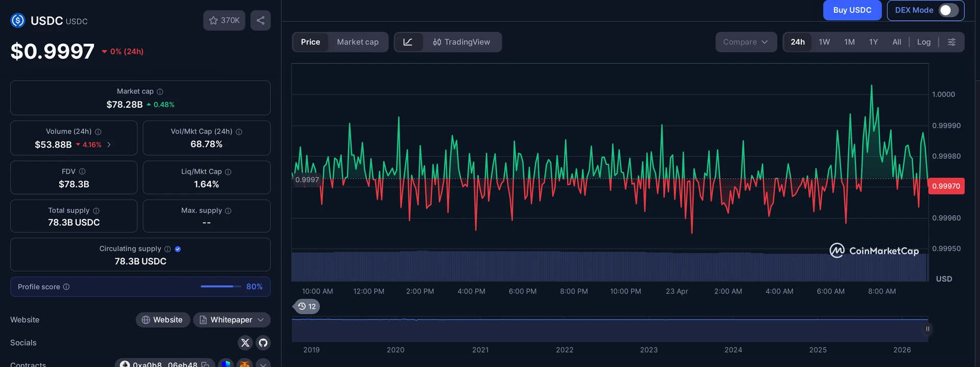Image resolution: width=980 pixels, height=367 pixels.
Task: Click the USDC coin logo icon
Action: [x=18, y=20]
